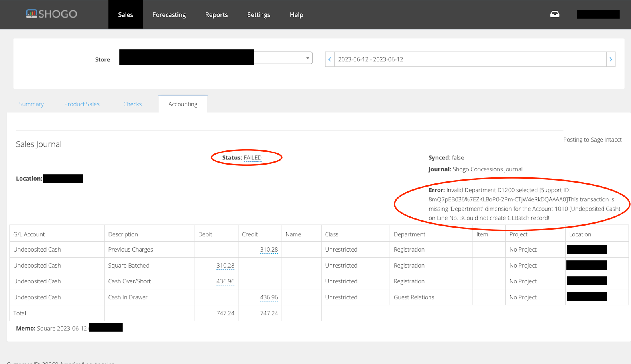
Task: Click 'No Project' in the Square Batched row
Action: pos(523,266)
